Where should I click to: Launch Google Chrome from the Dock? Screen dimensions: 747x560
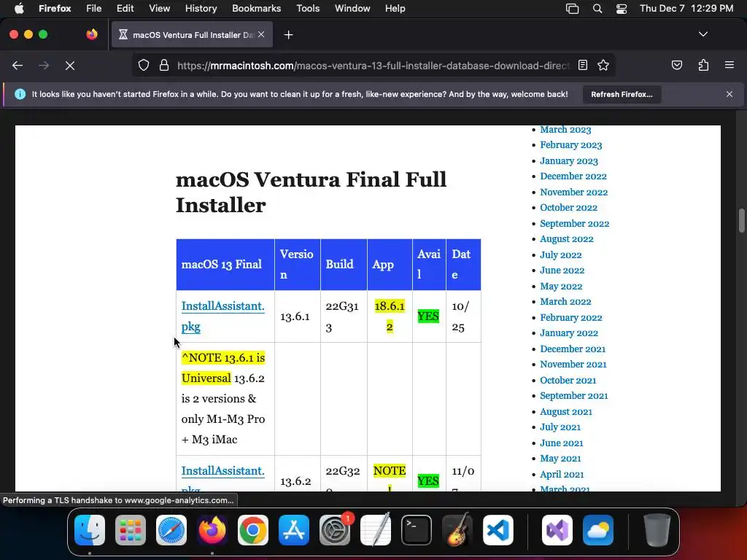253,530
